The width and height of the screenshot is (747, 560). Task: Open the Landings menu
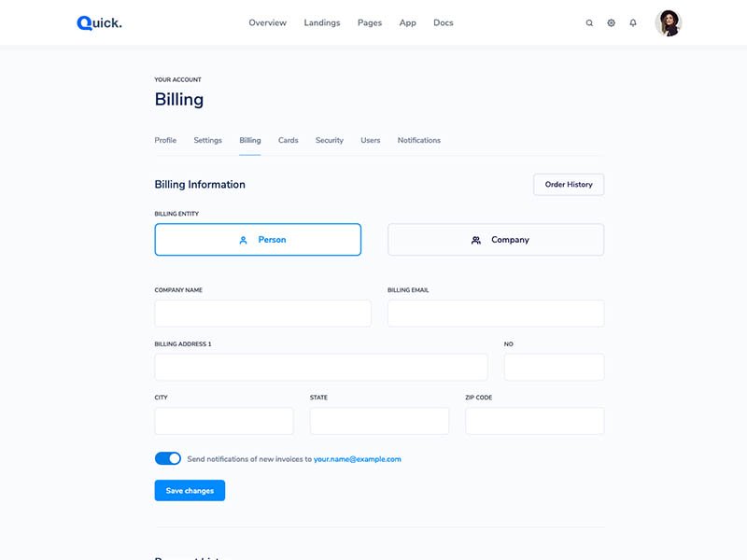tap(322, 23)
